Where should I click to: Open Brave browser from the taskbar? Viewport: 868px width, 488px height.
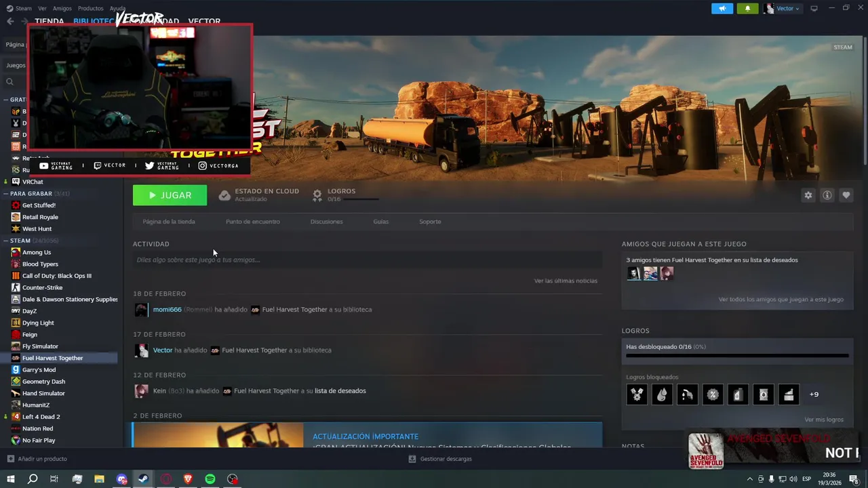coord(188,479)
